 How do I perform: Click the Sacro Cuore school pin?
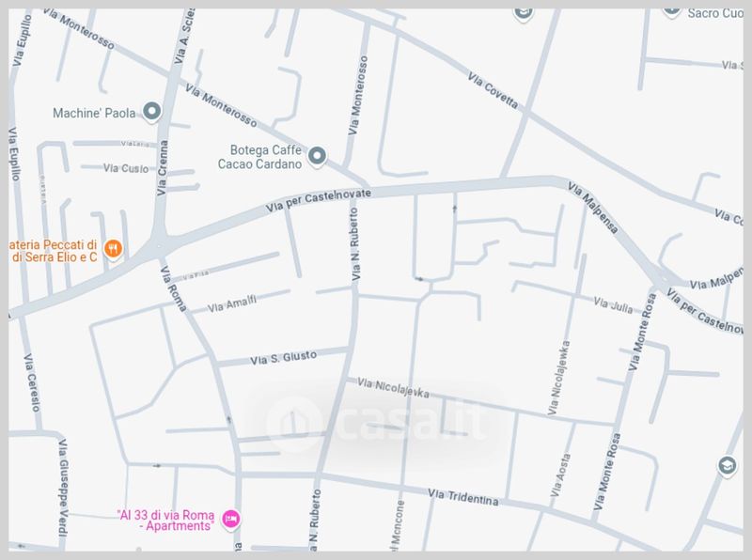[672, 10]
